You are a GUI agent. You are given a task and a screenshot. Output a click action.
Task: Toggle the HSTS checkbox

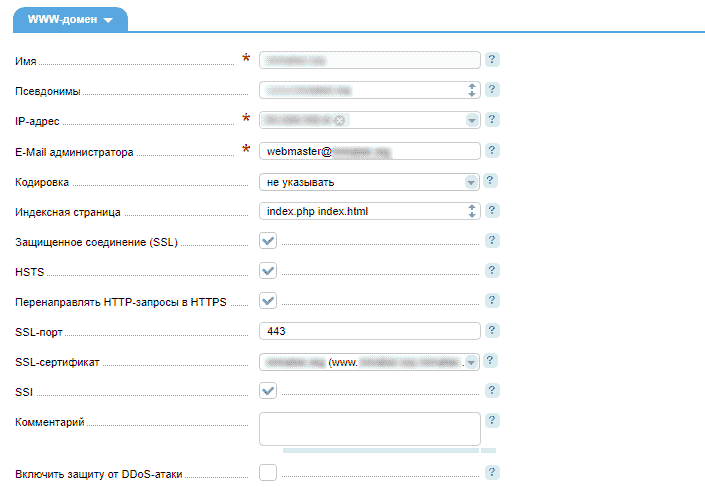point(268,271)
